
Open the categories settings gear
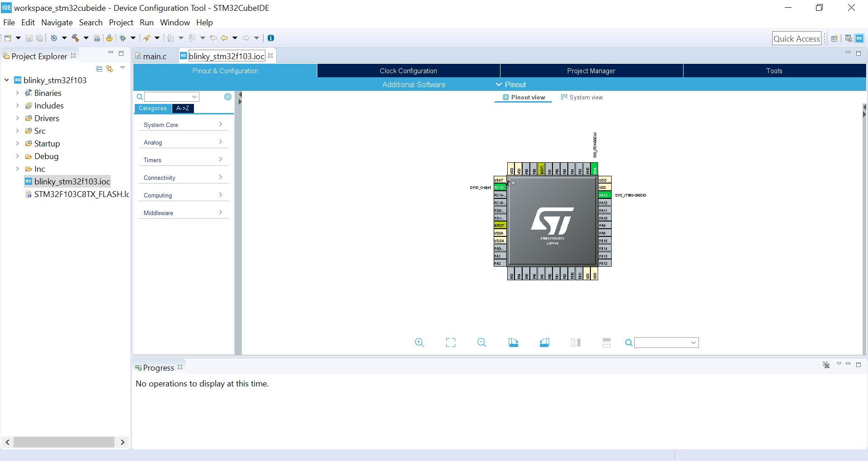coord(228,97)
